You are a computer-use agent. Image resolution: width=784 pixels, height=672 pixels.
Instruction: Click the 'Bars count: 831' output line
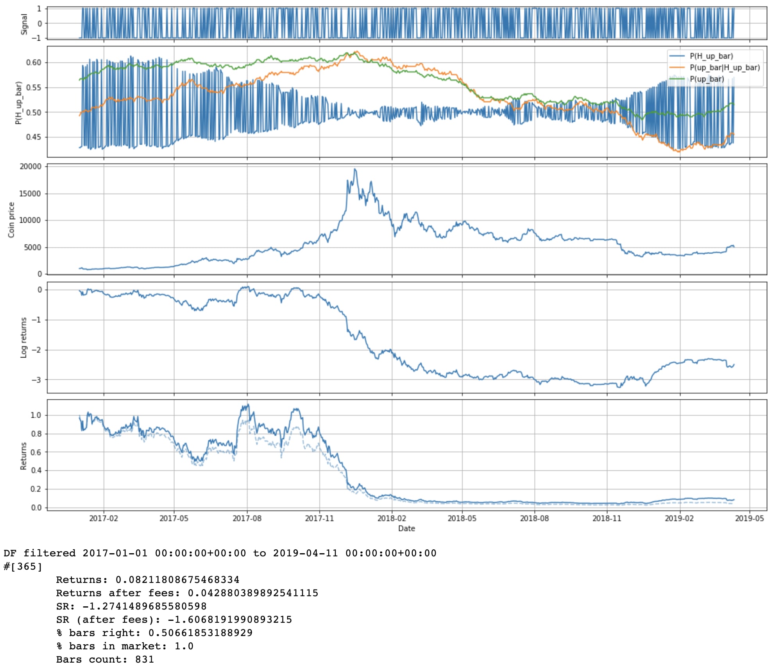(x=105, y=659)
